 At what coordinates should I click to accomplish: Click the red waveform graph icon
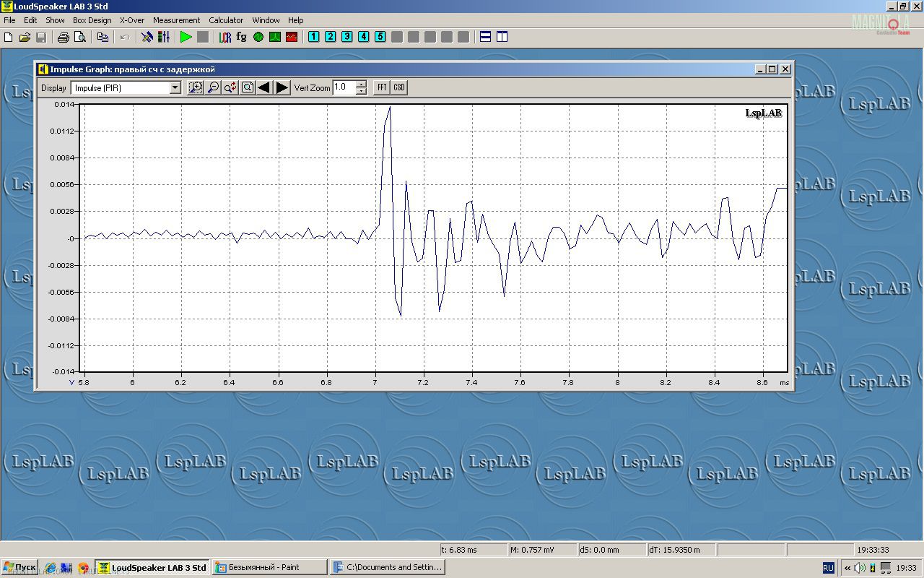(292, 37)
